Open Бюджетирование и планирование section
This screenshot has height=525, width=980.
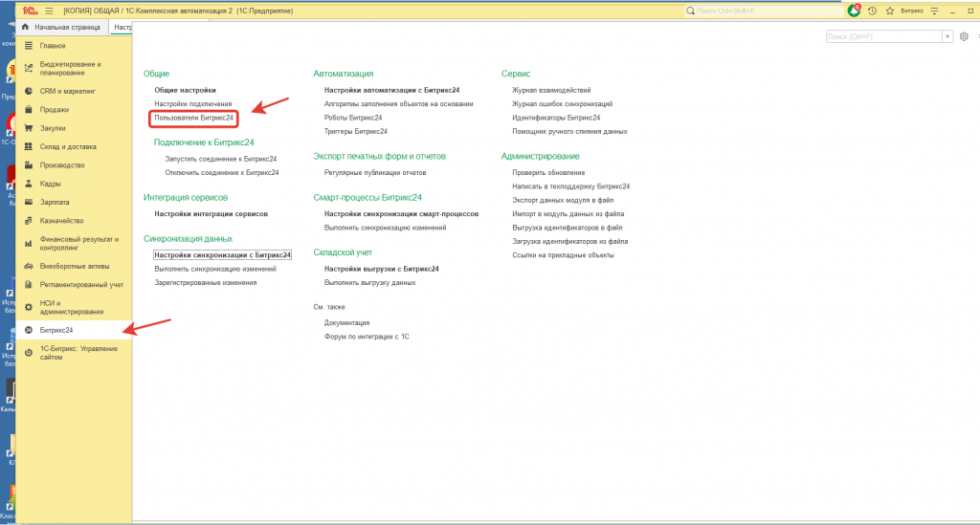point(70,69)
